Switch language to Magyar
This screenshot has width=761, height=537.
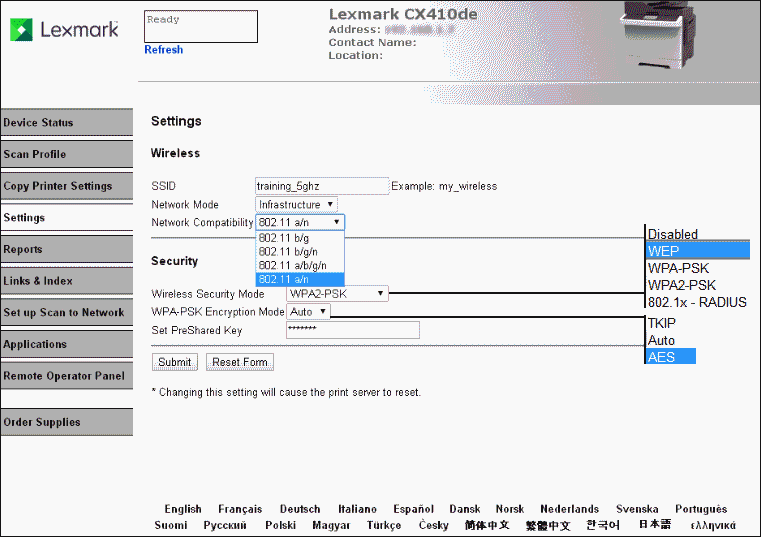[x=331, y=525]
